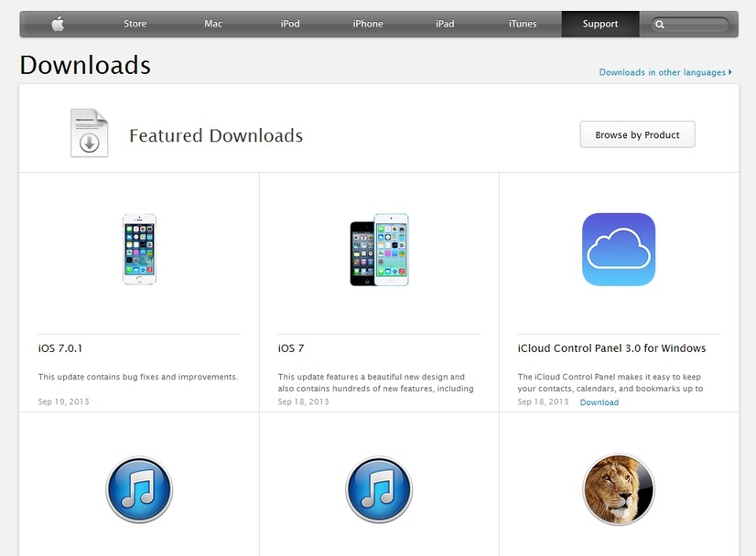Open the Mac menu

(x=213, y=24)
